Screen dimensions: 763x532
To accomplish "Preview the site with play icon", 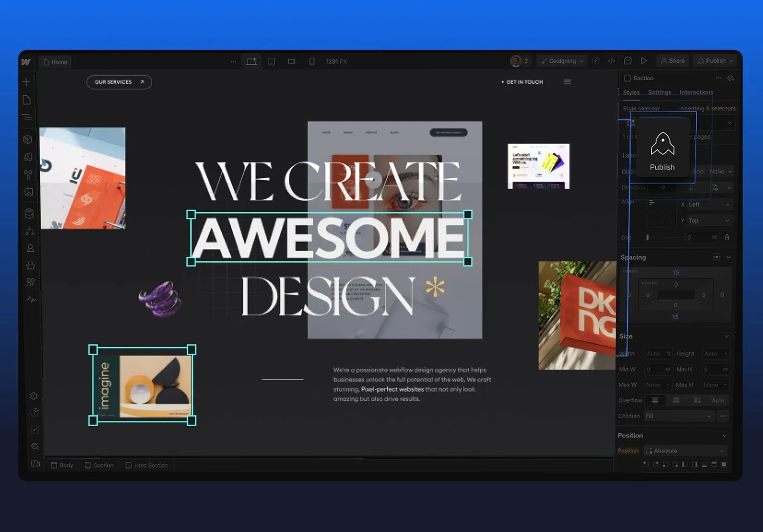I will pos(644,61).
